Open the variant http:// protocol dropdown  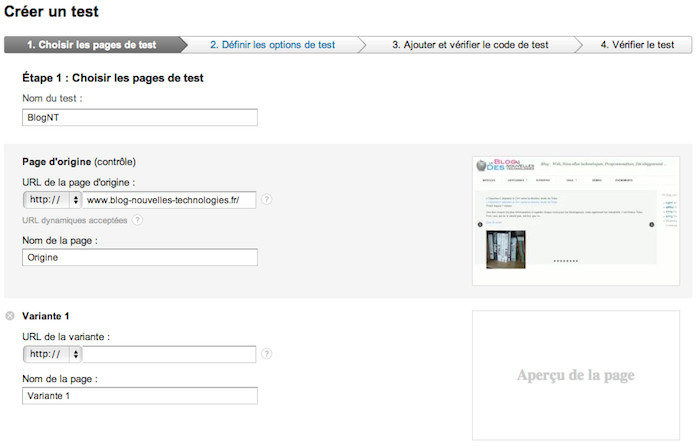[52, 354]
